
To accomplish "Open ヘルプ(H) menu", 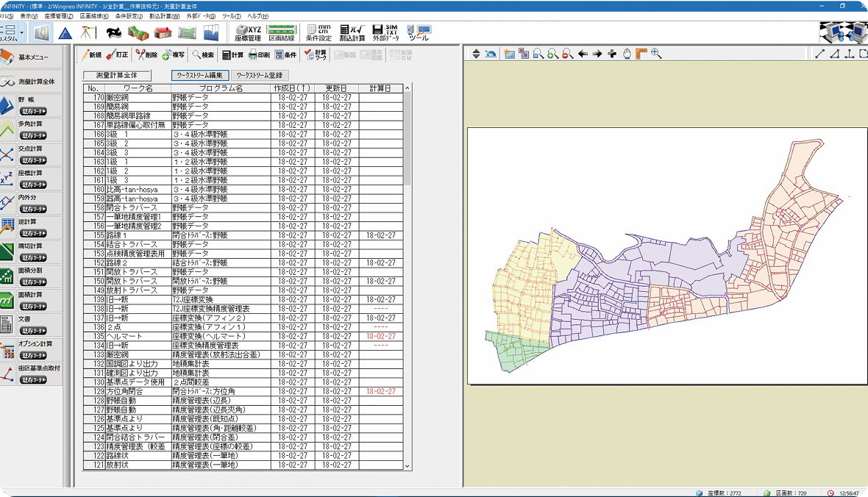I will [258, 16].
